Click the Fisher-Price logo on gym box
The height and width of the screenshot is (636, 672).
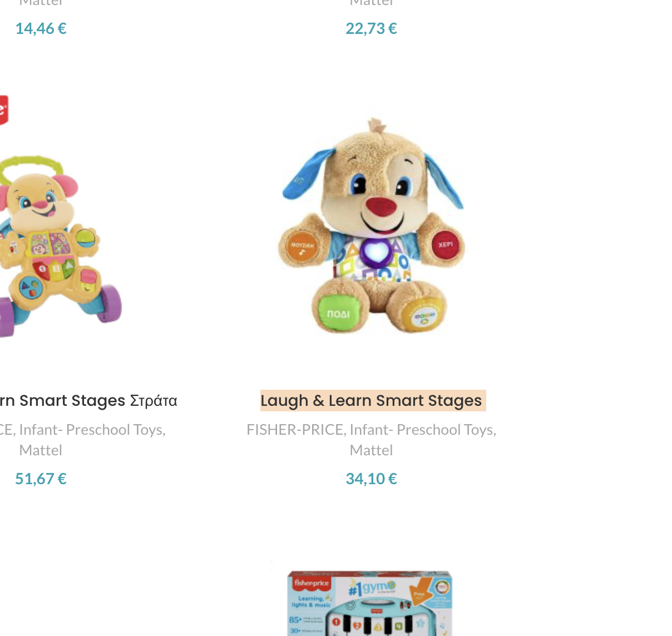point(312,583)
